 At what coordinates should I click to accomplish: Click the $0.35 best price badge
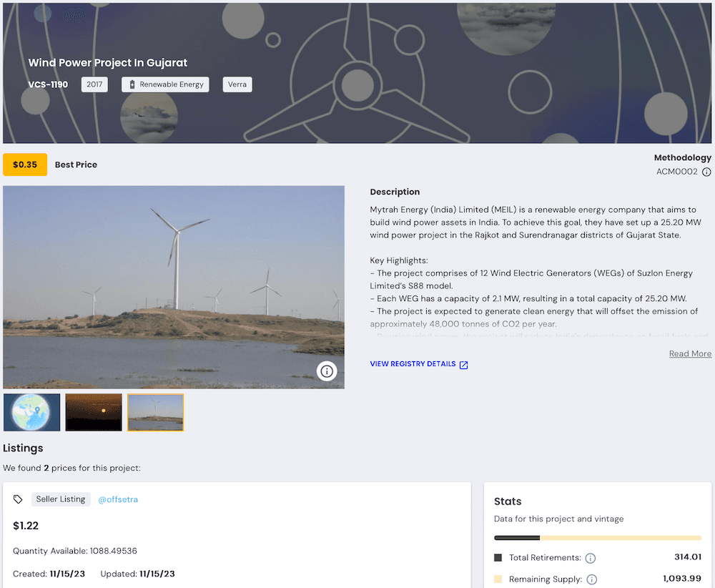pyautogui.click(x=25, y=165)
